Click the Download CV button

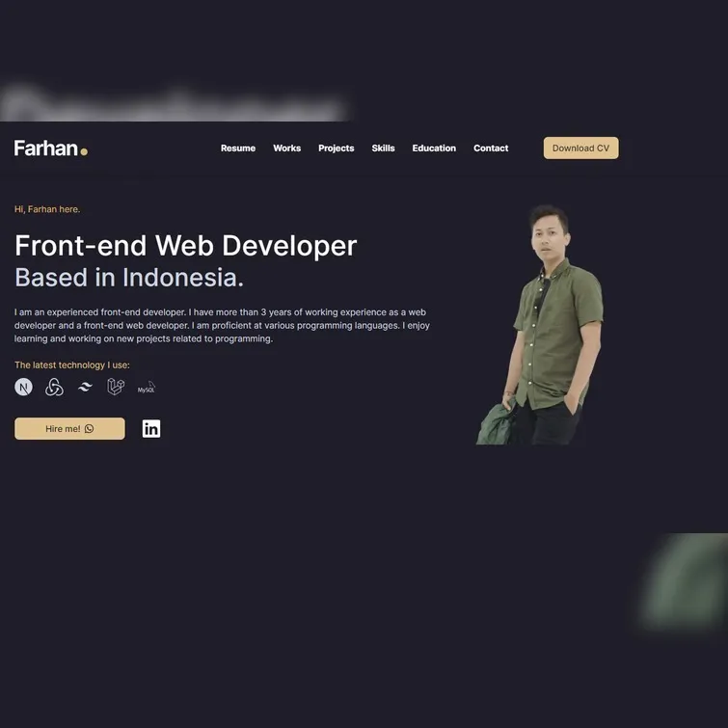[580, 148]
